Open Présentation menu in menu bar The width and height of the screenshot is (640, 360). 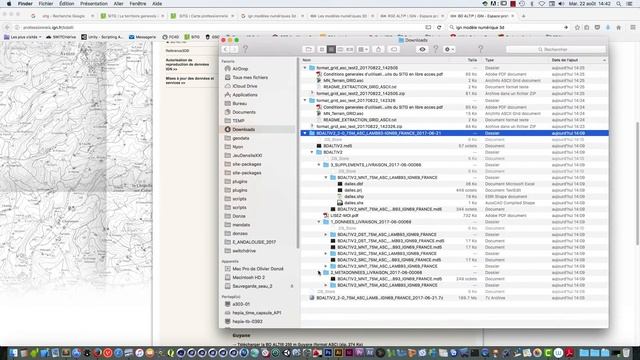94,4
